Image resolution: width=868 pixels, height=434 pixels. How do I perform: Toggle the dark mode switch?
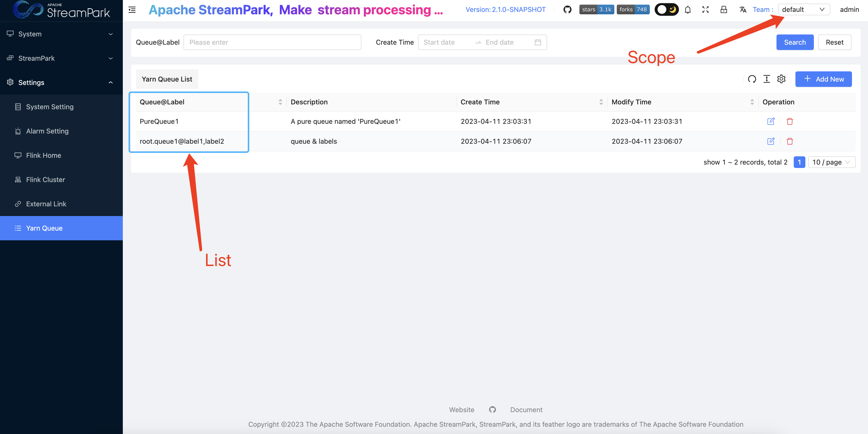pyautogui.click(x=667, y=10)
